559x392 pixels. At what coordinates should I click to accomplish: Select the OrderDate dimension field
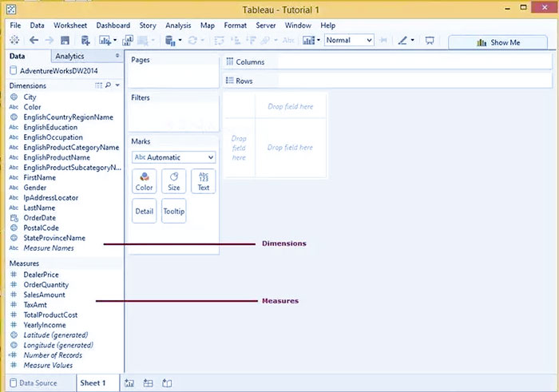[x=40, y=218]
